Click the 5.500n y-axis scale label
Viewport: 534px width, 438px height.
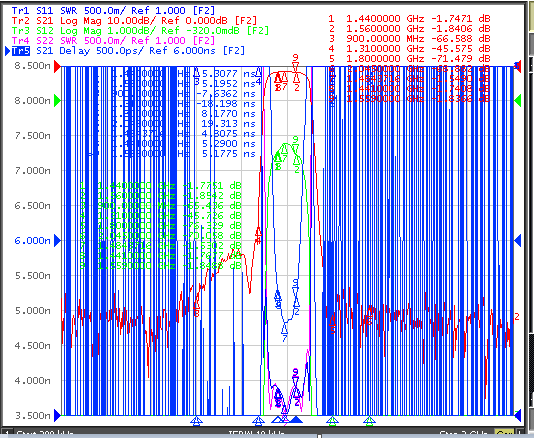[x=32, y=276]
